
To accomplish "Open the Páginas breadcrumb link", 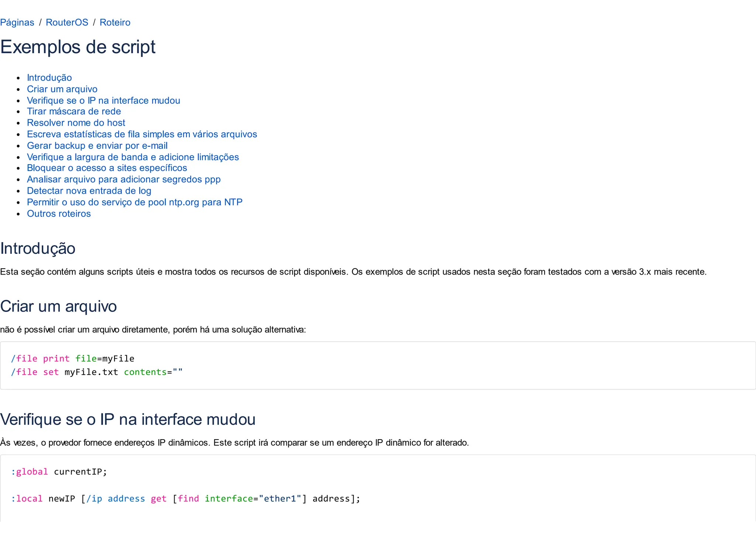I will pos(17,23).
